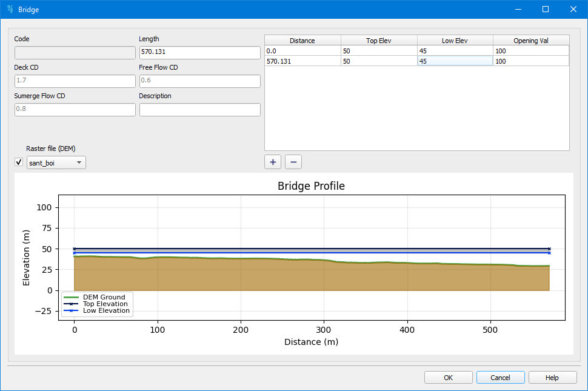Click the minus icon to remove a table row
The height and width of the screenshot is (391, 588).
tap(293, 162)
